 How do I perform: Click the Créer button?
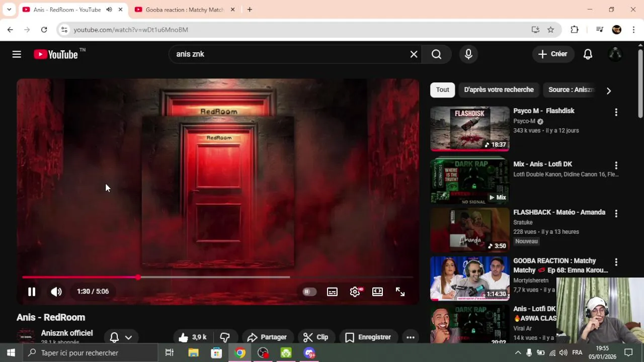pyautogui.click(x=553, y=54)
